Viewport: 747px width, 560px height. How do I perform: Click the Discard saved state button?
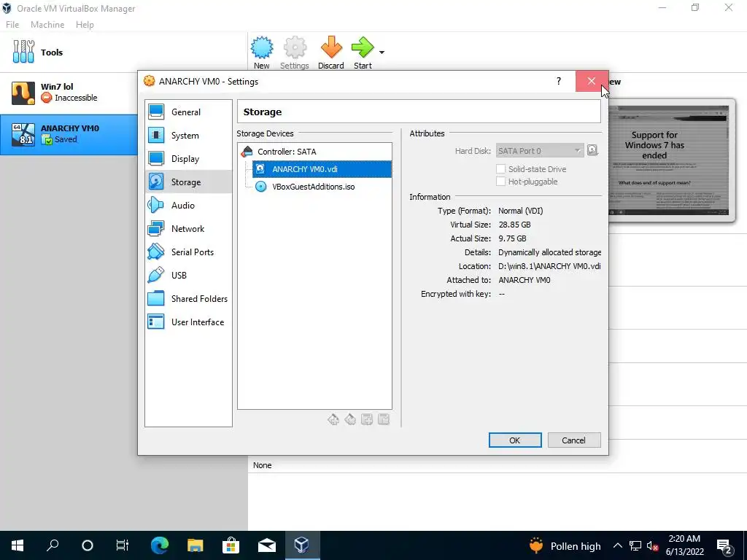tap(331, 52)
